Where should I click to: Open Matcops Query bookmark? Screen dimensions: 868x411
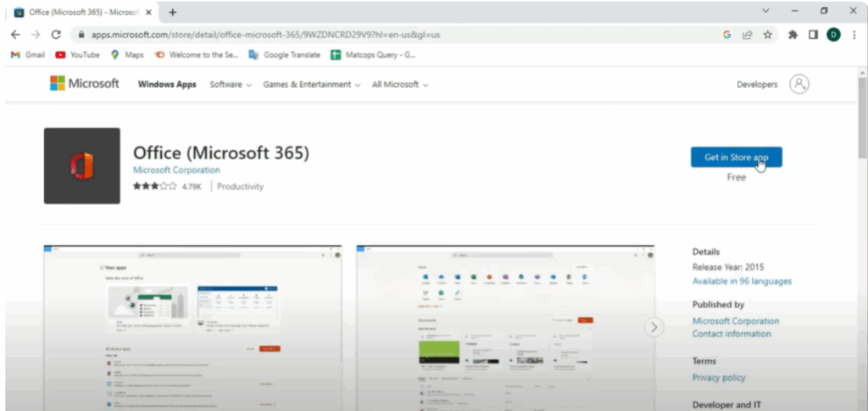(373, 55)
